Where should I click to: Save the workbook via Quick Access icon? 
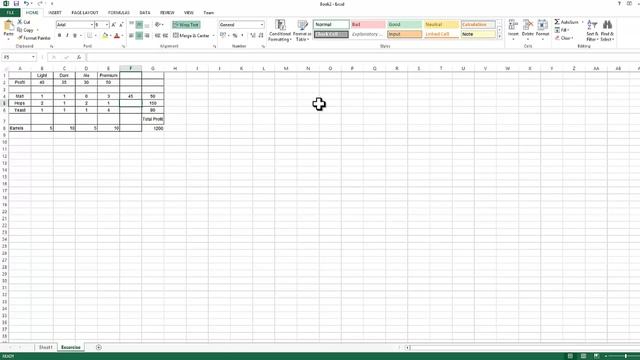(x=16, y=4)
